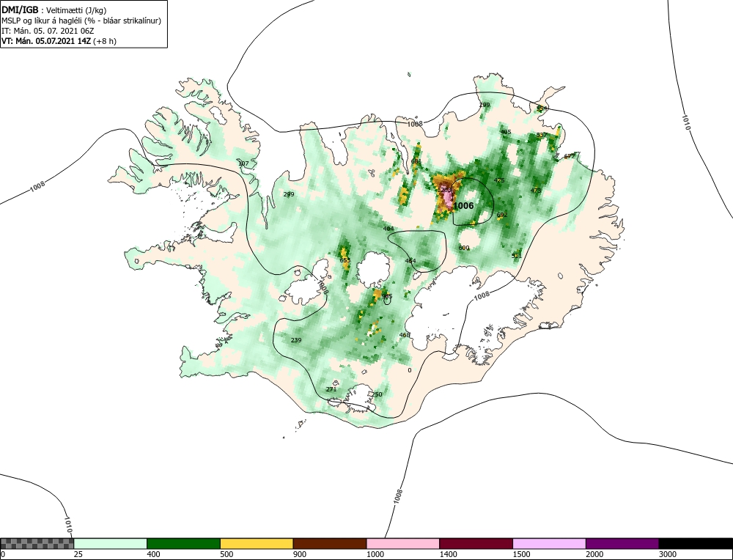Screen dimensions: 733x560
Task: Click the colorbar tick label 400
Action: (153, 554)
